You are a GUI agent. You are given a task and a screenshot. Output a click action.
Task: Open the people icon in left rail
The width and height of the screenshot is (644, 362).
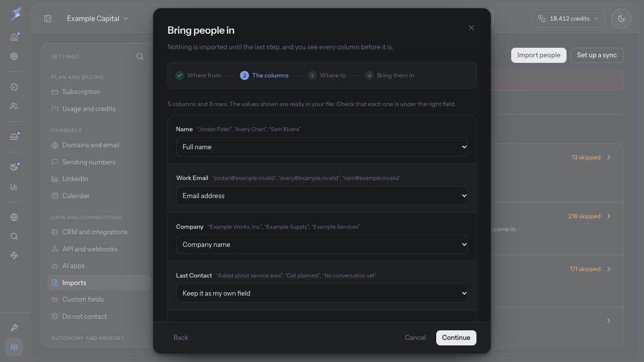pyautogui.click(x=14, y=106)
